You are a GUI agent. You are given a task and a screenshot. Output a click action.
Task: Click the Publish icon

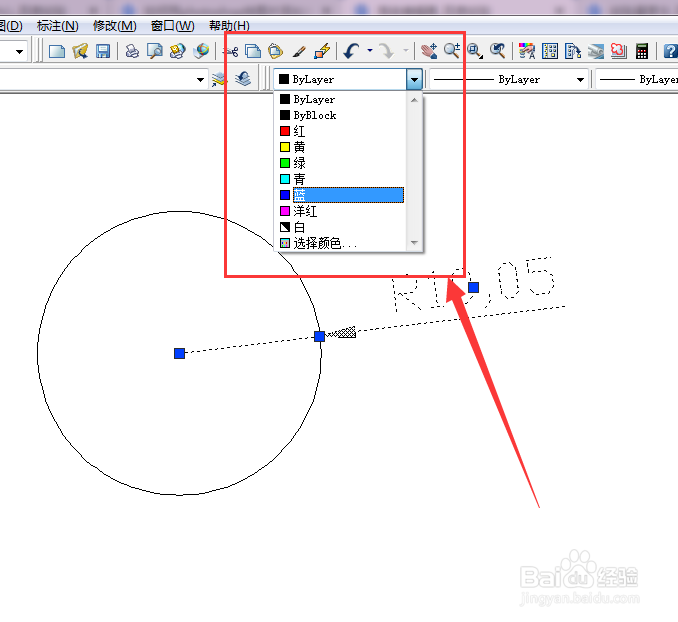177,51
